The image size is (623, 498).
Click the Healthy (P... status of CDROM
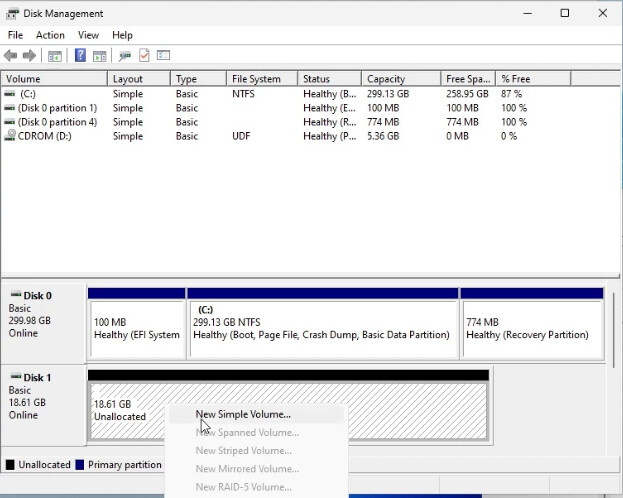(x=330, y=136)
